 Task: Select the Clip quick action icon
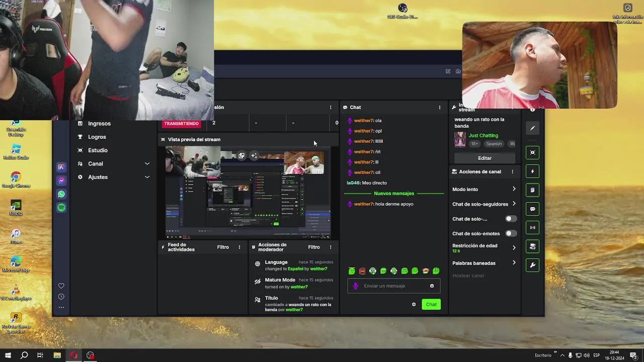click(532, 152)
